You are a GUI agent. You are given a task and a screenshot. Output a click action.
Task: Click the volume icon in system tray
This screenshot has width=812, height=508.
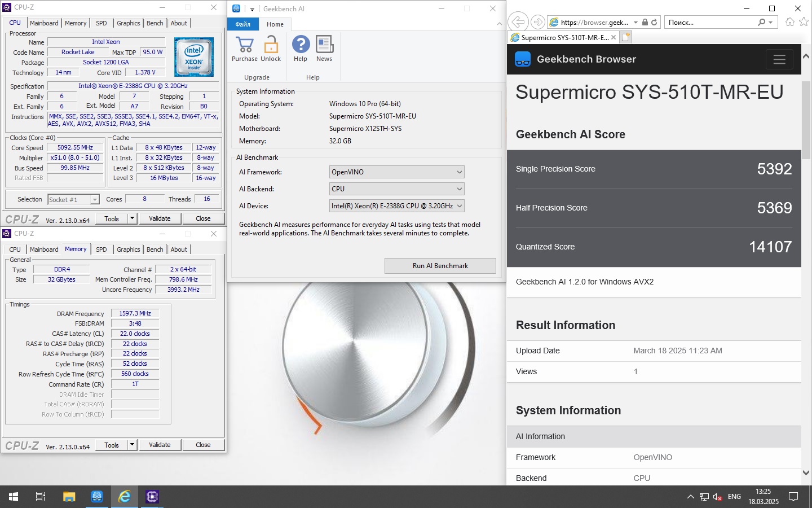coord(718,497)
